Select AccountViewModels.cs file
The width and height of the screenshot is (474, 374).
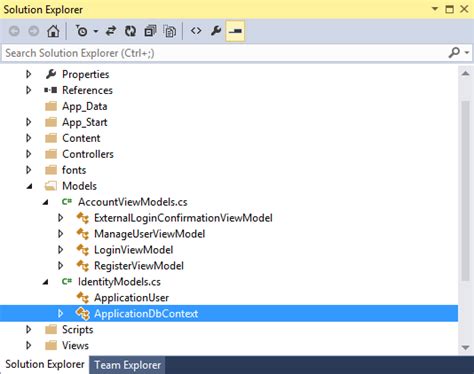(x=133, y=202)
